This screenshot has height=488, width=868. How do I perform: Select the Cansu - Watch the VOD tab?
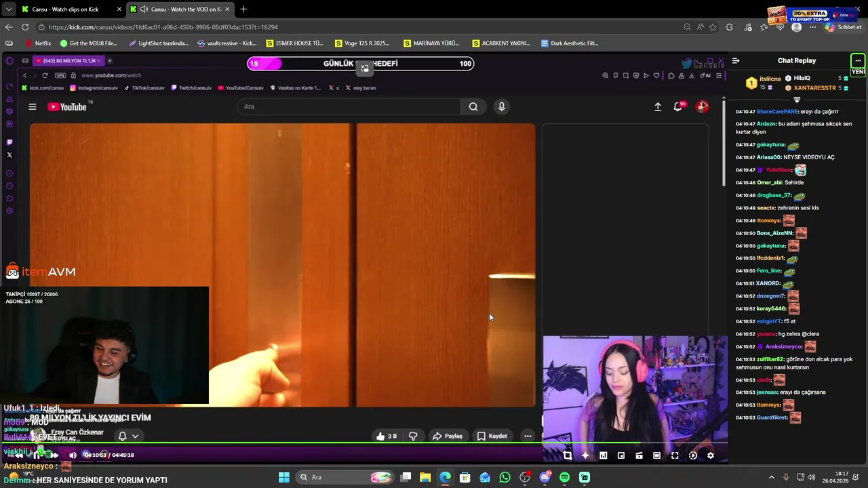180,9
